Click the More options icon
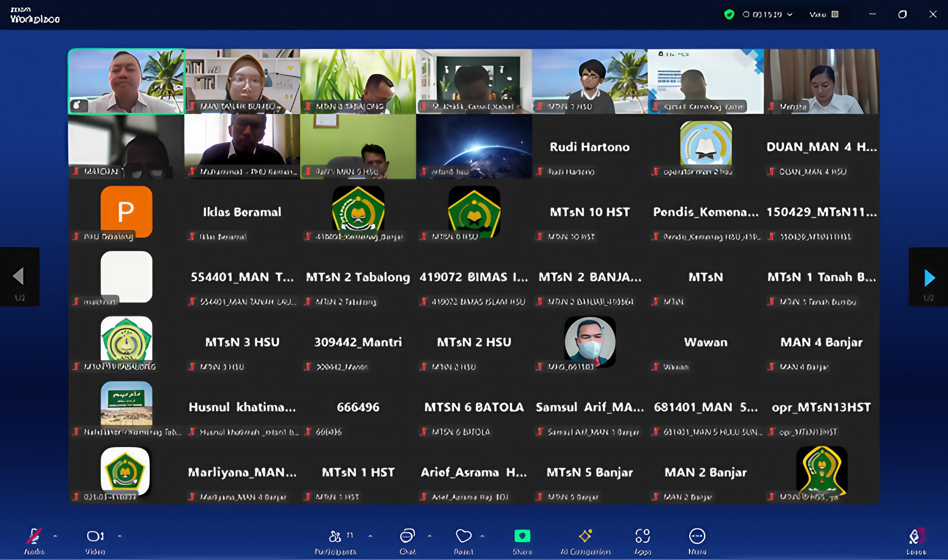 [697, 536]
